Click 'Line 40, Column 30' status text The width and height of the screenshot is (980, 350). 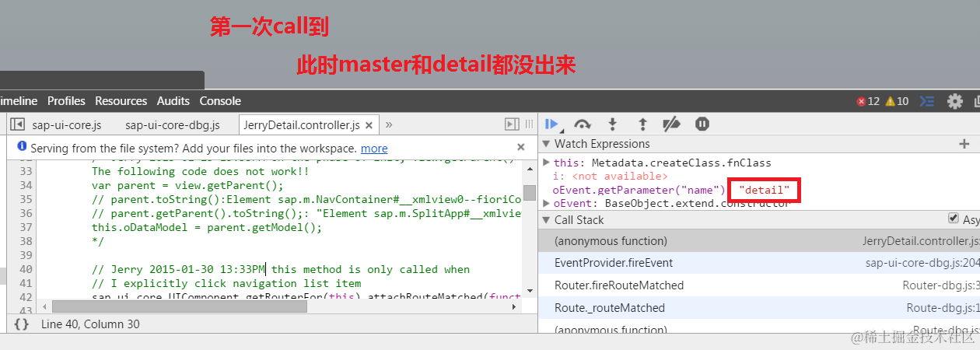tap(90, 324)
